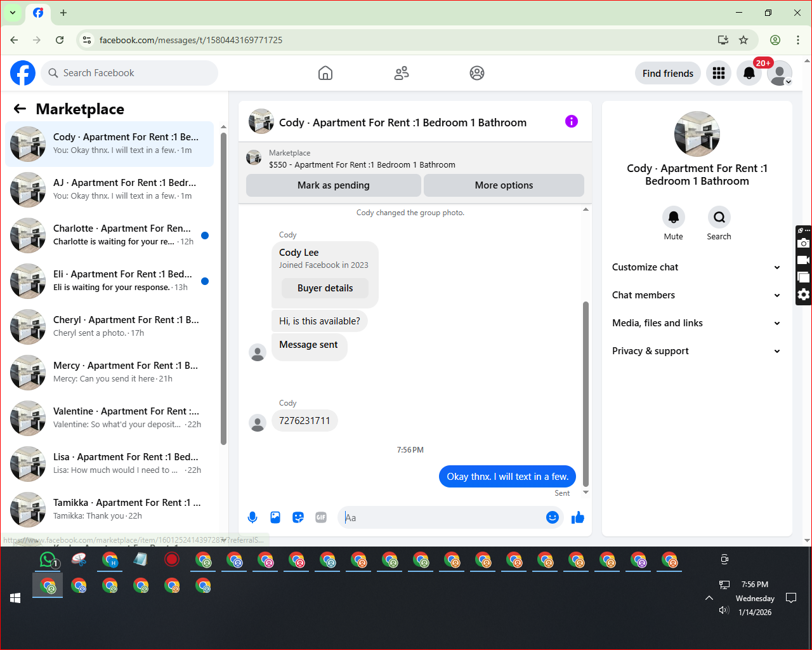Open the Chrome tab search dropdown
Image resolution: width=812 pixels, height=650 pixels.
[13, 13]
